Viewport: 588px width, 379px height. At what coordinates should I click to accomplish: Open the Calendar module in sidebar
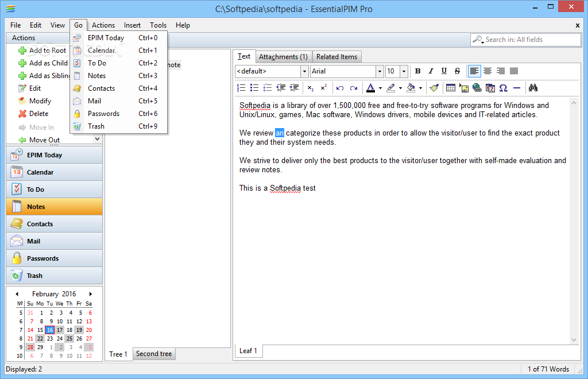[x=55, y=172]
